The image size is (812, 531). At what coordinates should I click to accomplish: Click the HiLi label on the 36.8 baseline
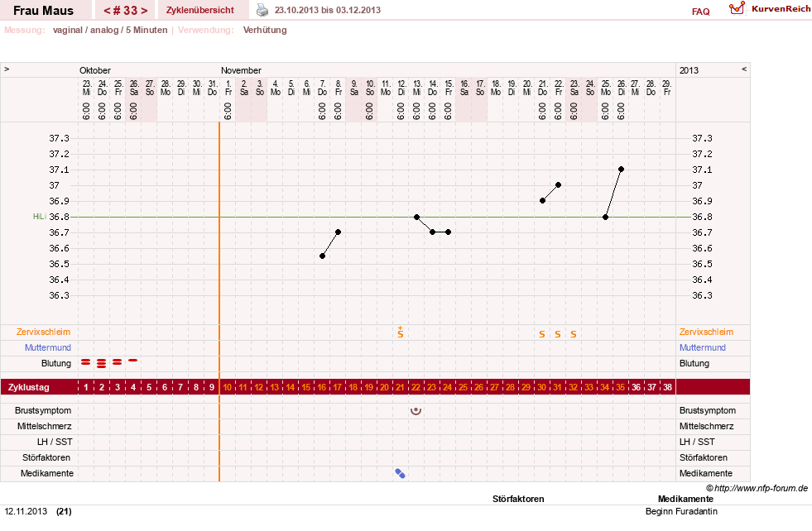pyautogui.click(x=40, y=217)
